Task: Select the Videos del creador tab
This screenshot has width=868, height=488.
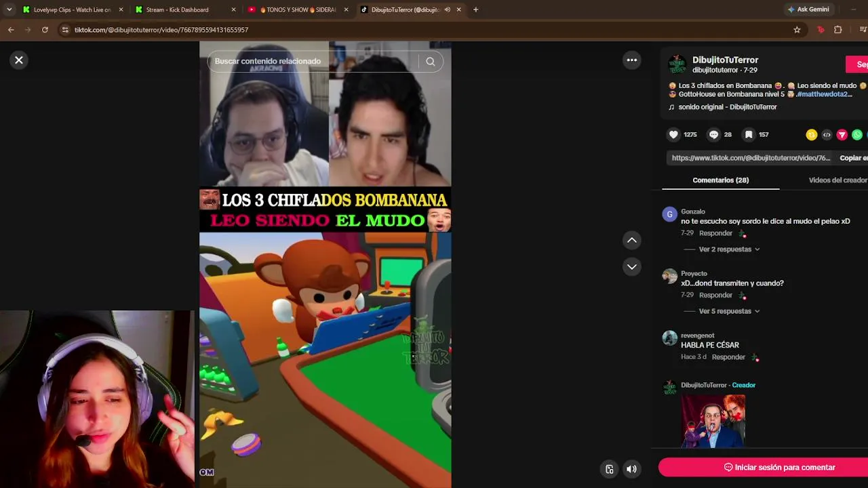Action: tap(837, 180)
